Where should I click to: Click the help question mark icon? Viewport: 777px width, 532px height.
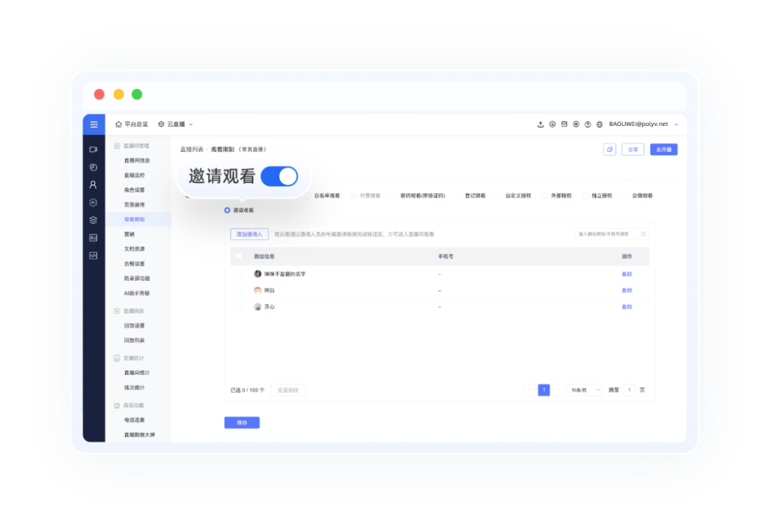click(587, 124)
